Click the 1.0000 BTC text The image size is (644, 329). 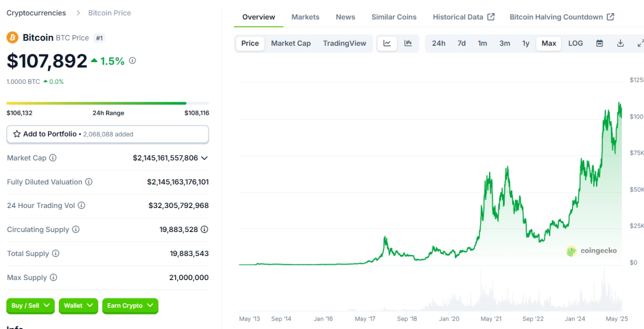tap(23, 81)
